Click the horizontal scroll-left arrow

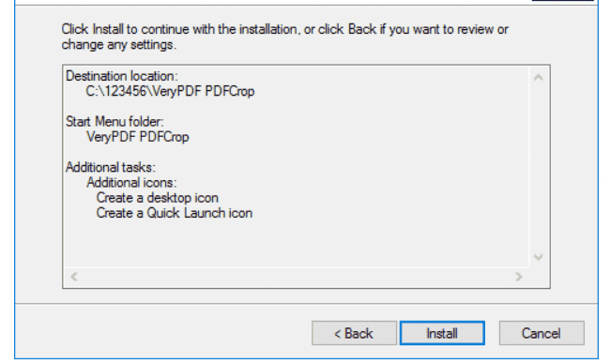click(x=74, y=277)
